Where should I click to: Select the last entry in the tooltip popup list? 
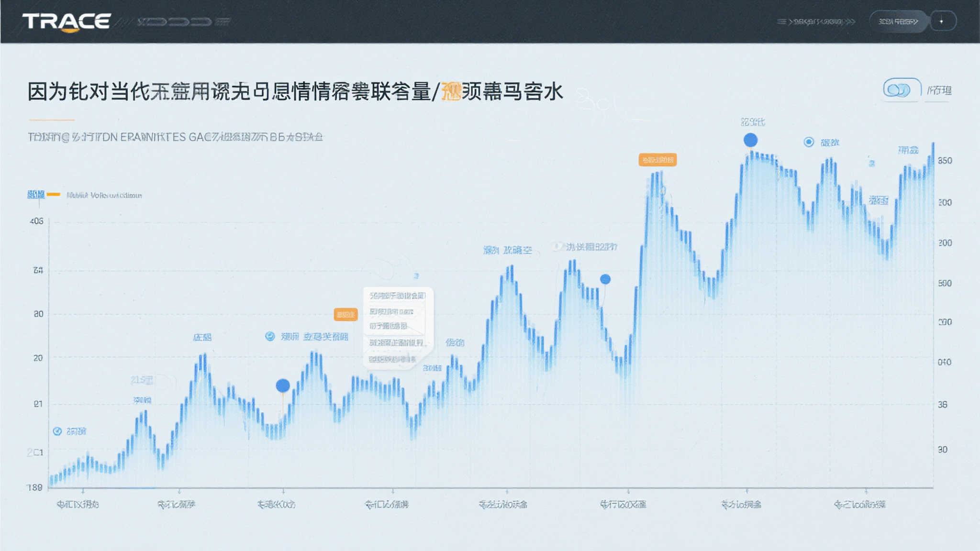[392, 359]
